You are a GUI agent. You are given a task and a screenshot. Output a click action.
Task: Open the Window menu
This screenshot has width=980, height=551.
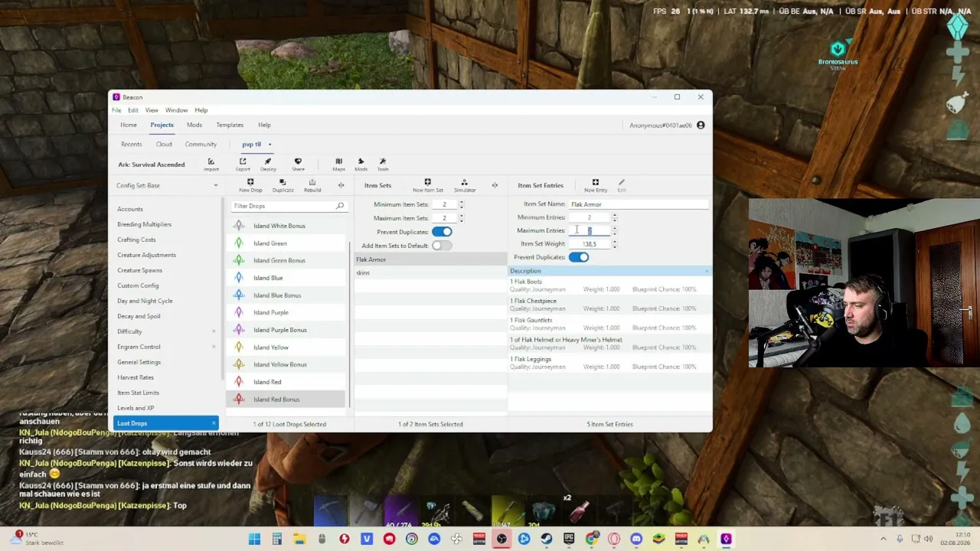(x=176, y=110)
